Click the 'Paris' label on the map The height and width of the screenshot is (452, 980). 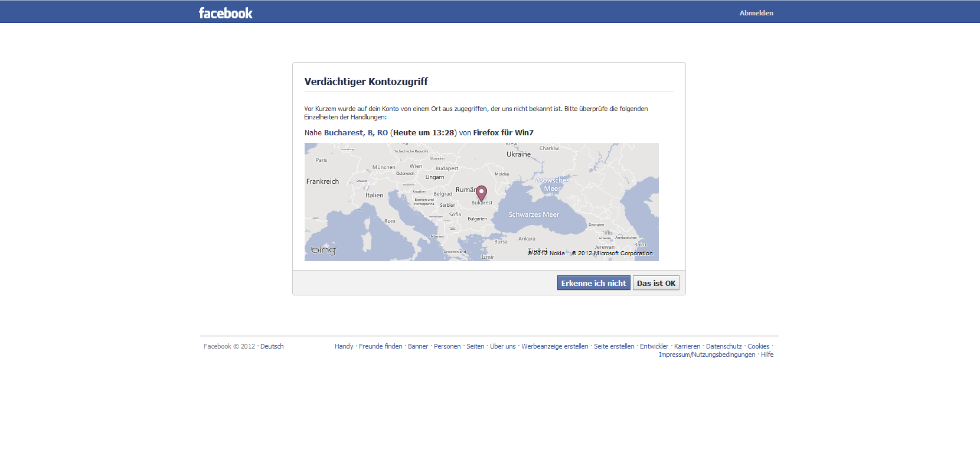pyautogui.click(x=321, y=160)
